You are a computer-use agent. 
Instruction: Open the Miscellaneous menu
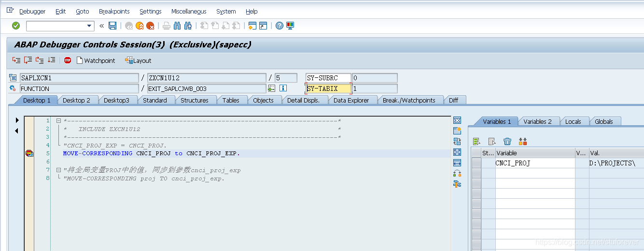(x=189, y=11)
